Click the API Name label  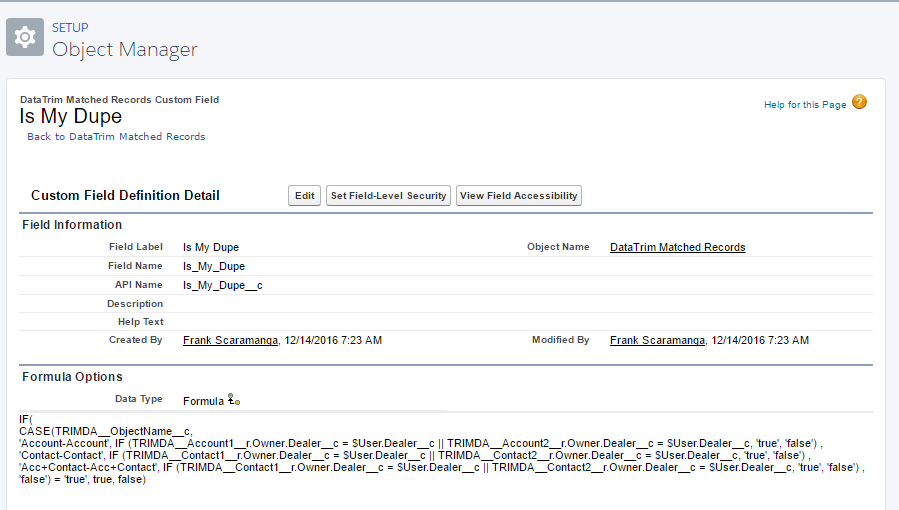click(x=138, y=285)
